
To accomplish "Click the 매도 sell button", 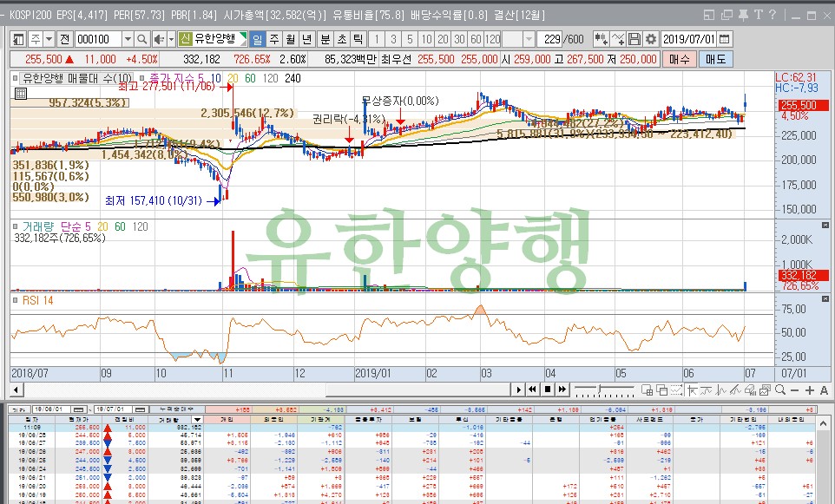I will point(716,59).
